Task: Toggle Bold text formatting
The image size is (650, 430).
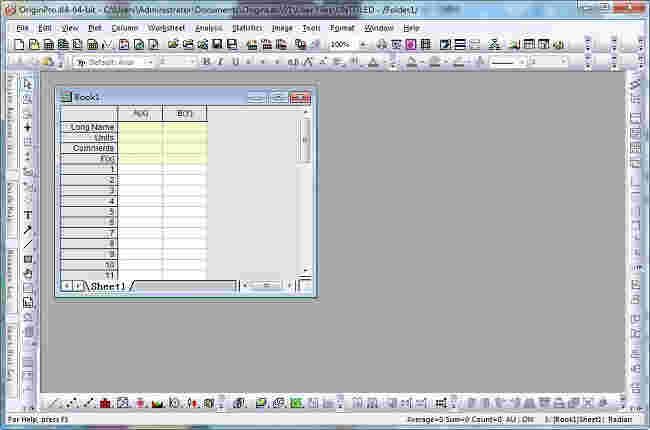Action: (x=206, y=62)
